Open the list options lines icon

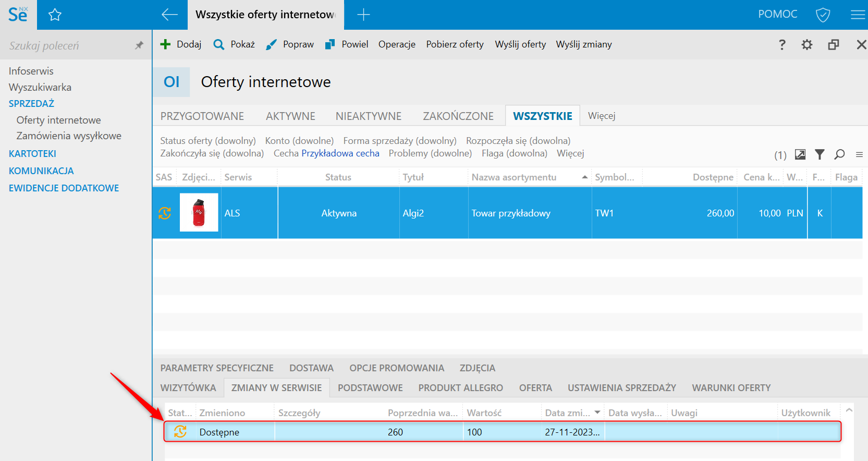(x=859, y=154)
